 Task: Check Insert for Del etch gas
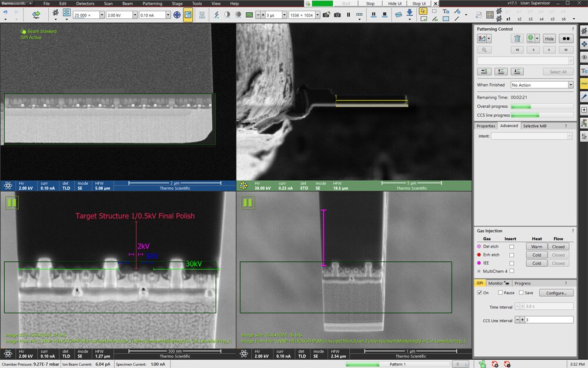tap(511, 247)
